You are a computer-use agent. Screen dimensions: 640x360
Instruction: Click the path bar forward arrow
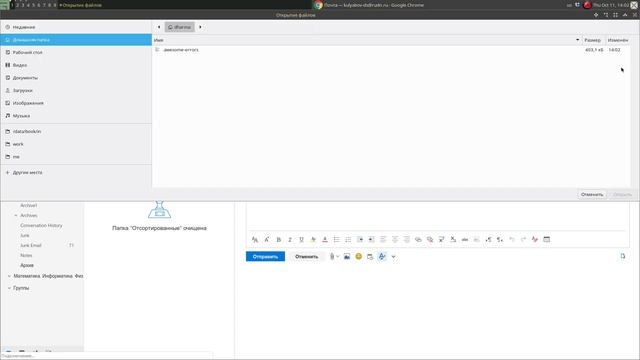point(200,27)
